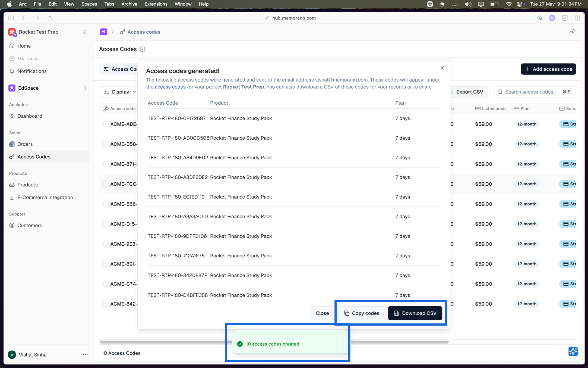The image size is (588, 368).
Task: Expand the Rocket Test Prep project switcher
Action: tap(85, 32)
